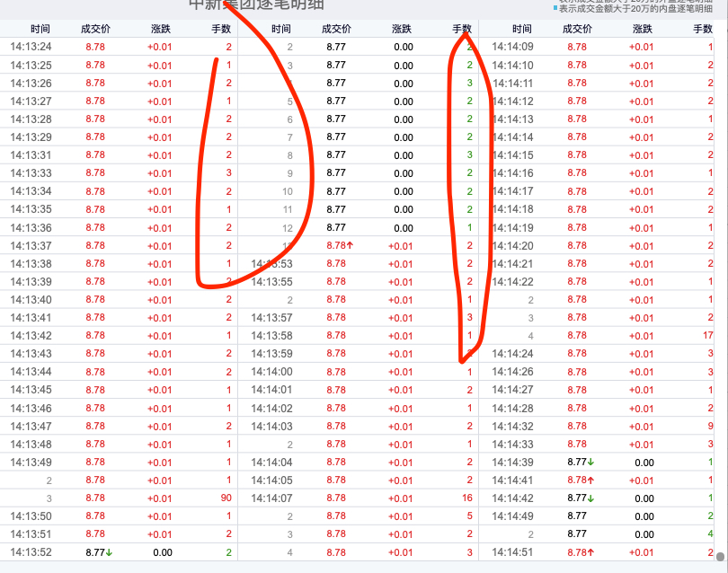Click price 8.78 in the 14:14:03 row

click(336, 426)
